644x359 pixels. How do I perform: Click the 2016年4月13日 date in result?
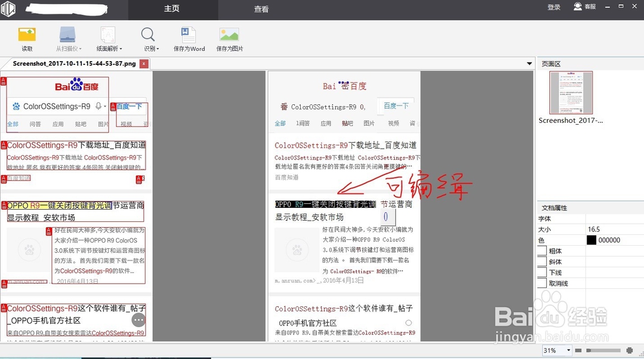coord(343,281)
